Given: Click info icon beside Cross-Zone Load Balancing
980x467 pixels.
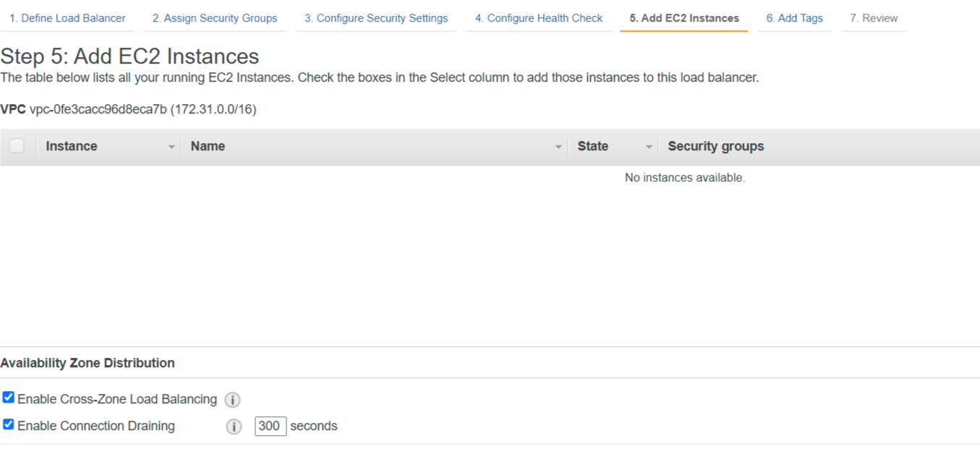Looking at the screenshot, I should (232, 400).
